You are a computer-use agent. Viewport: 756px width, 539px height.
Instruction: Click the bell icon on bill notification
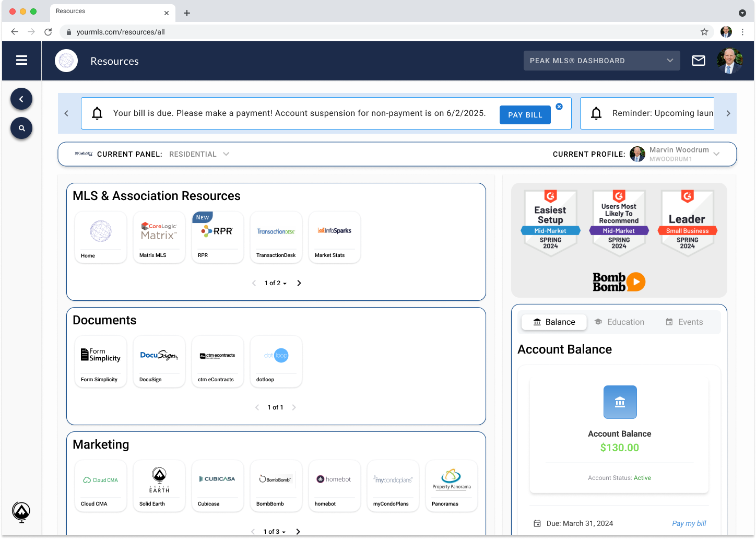click(x=97, y=113)
